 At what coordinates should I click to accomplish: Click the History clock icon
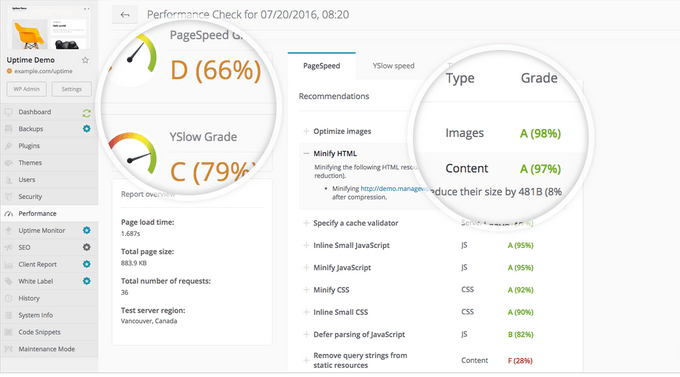point(8,298)
